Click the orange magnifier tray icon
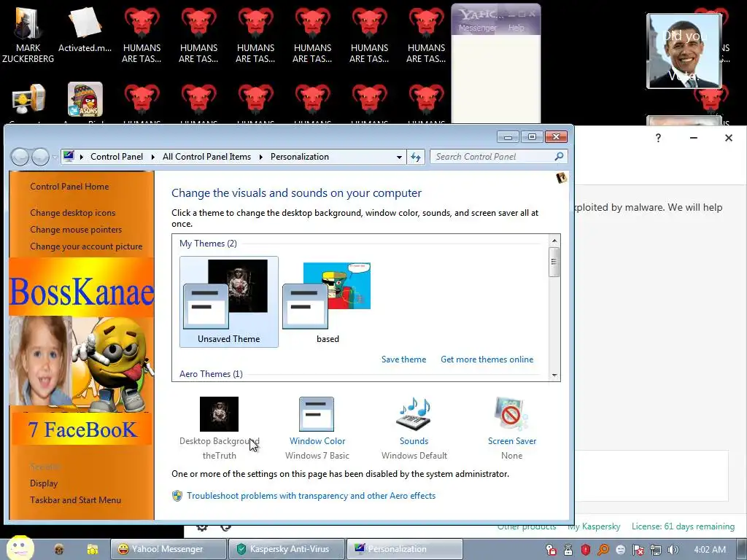 [x=603, y=550]
